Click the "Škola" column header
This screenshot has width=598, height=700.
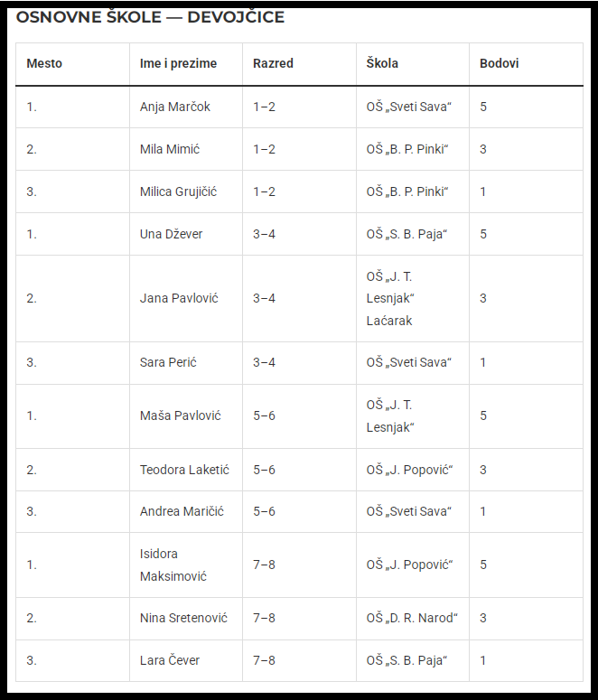pos(382,64)
